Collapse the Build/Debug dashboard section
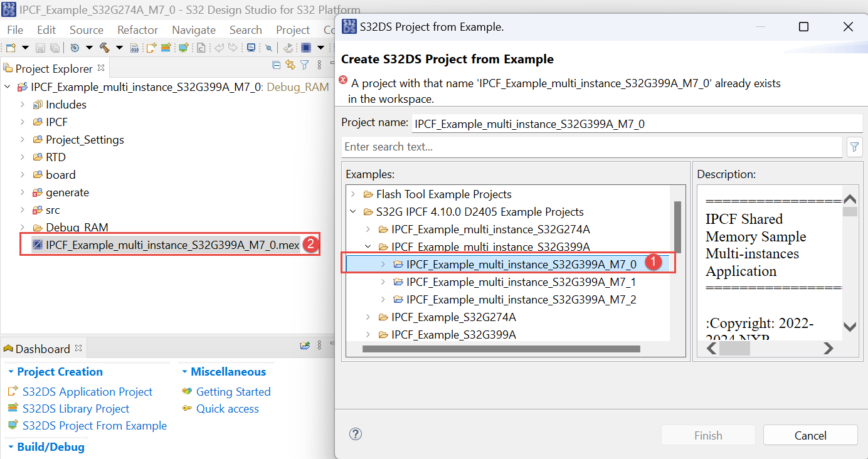The height and width of the screenshot is (459, 868). 10,447
